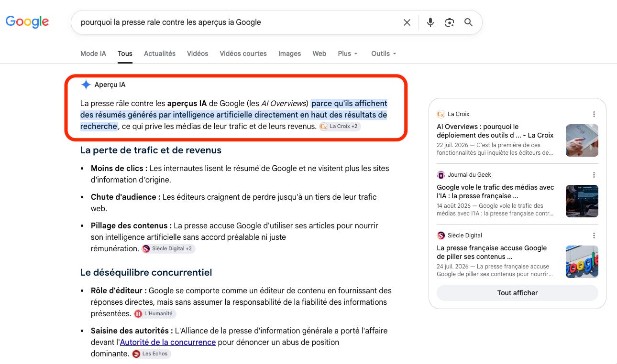Select the Tous tab
The width and height of the screenshot is (617, 364).
coord(125,54)
